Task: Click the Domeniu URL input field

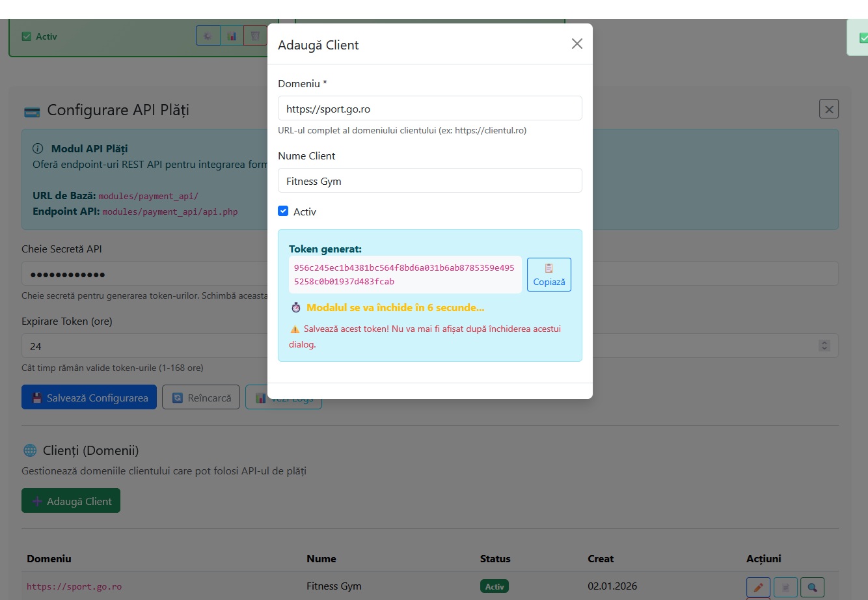Action: 429,109
